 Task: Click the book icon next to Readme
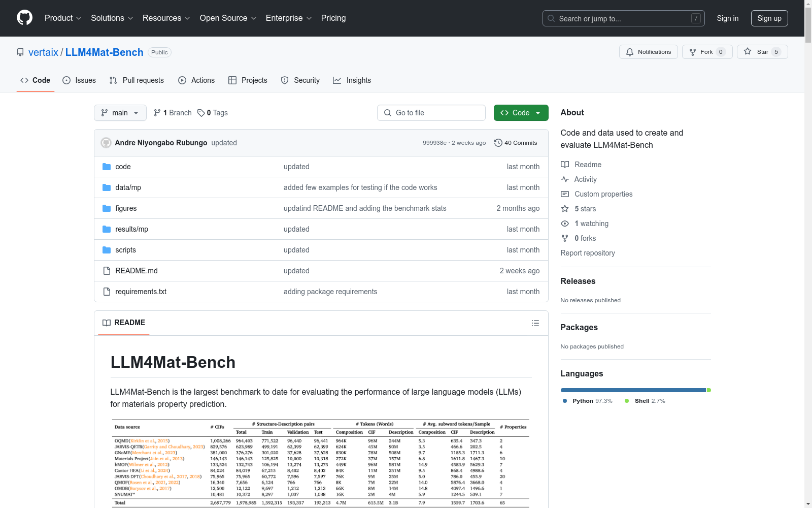pyautogui.click(x=565, y=165)
